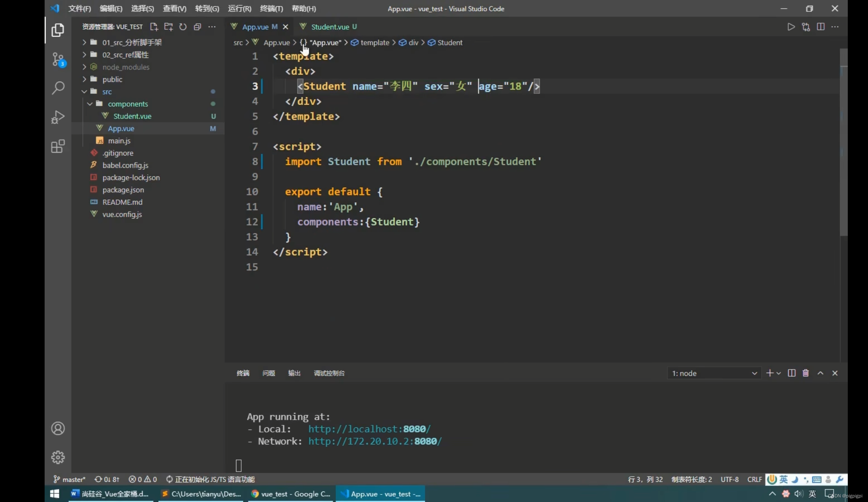Screen dimensions: 868x502
Task: Click the editor vertical scrollbar
Action: 844,142
